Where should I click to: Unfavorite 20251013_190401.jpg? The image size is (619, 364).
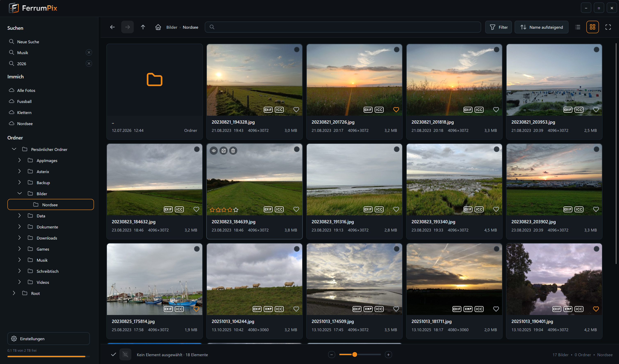[x=596, y=309]
